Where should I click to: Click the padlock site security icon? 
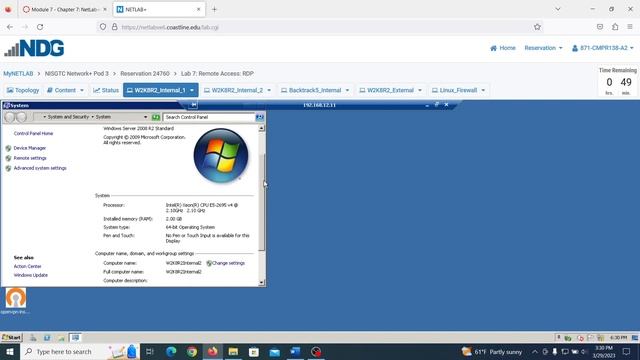tap(115, 27)
